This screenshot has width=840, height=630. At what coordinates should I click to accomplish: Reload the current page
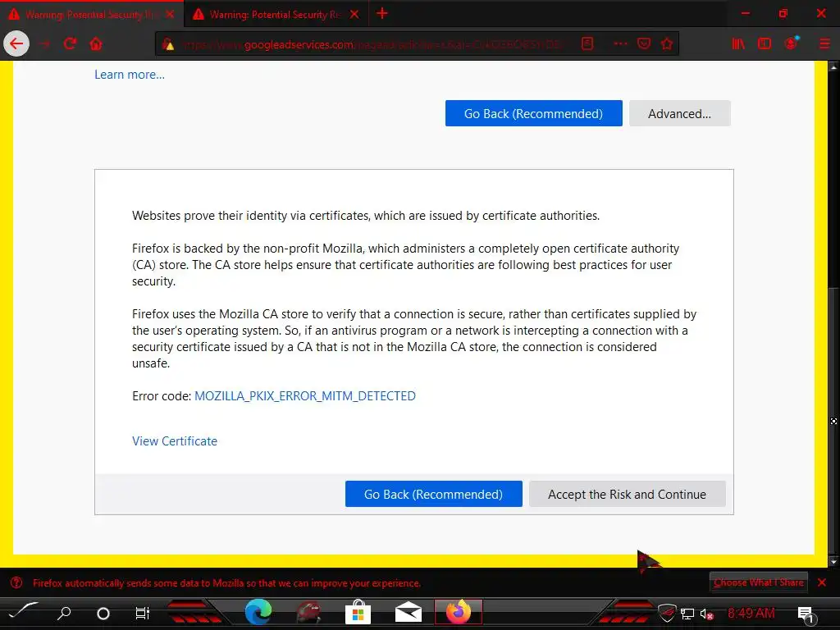pos(71,44)
